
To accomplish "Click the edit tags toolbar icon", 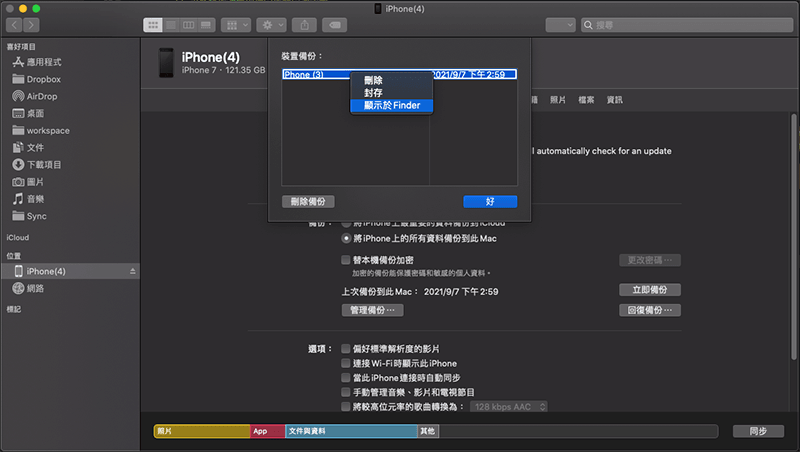I will [x=335, y=25].
